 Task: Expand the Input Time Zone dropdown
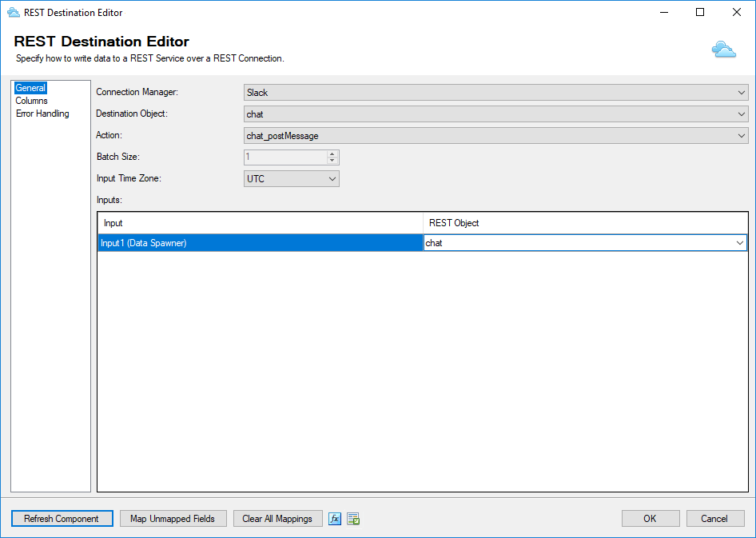(x=292, y=179)
